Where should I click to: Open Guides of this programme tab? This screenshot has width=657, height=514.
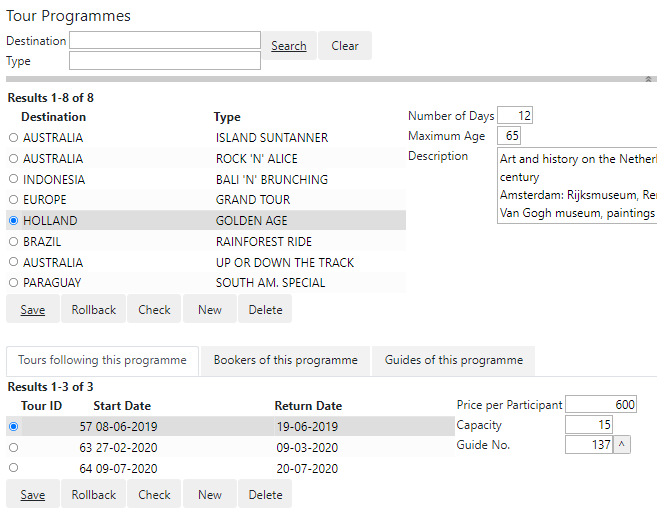453,361
